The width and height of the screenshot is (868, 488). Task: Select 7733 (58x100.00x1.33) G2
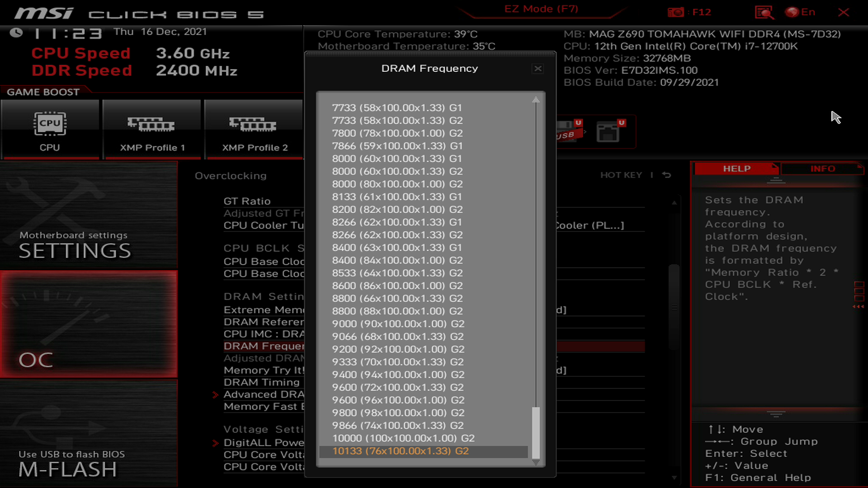[x=397, y=120]
